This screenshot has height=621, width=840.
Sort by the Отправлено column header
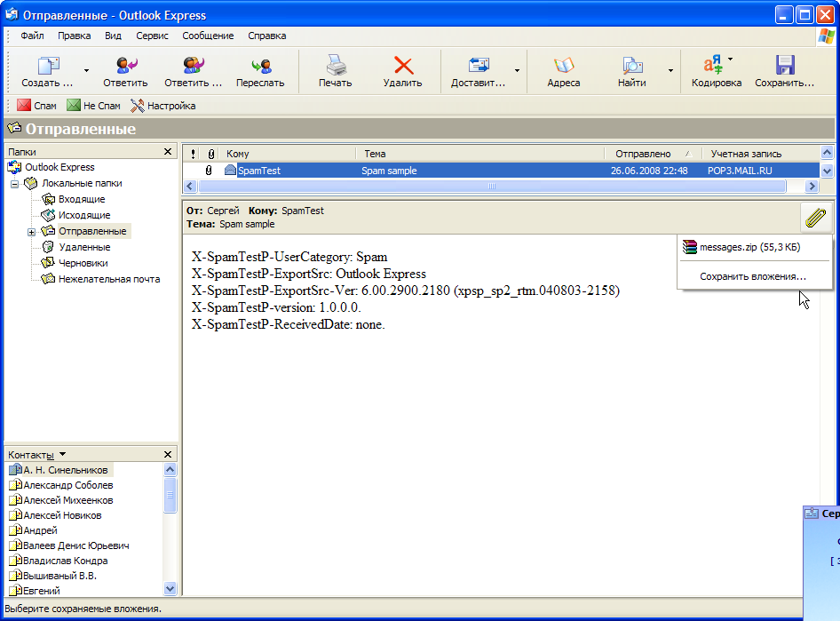coord(653,154)
